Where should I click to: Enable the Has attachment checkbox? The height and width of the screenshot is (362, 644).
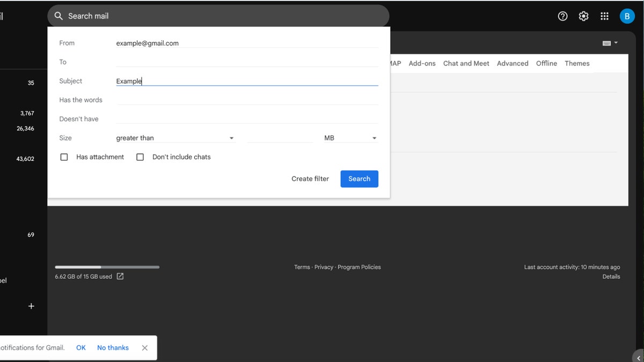tap(64, 157)
